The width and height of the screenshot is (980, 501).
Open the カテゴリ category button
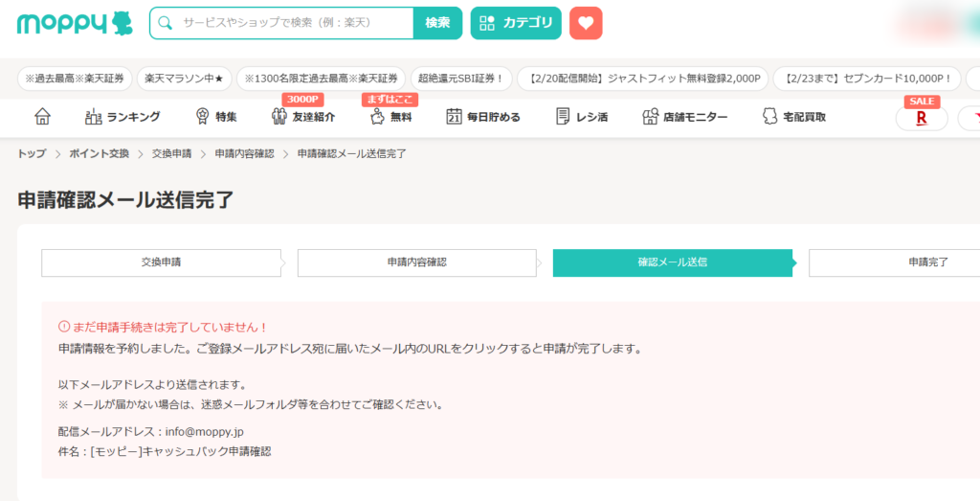[516, 23]
